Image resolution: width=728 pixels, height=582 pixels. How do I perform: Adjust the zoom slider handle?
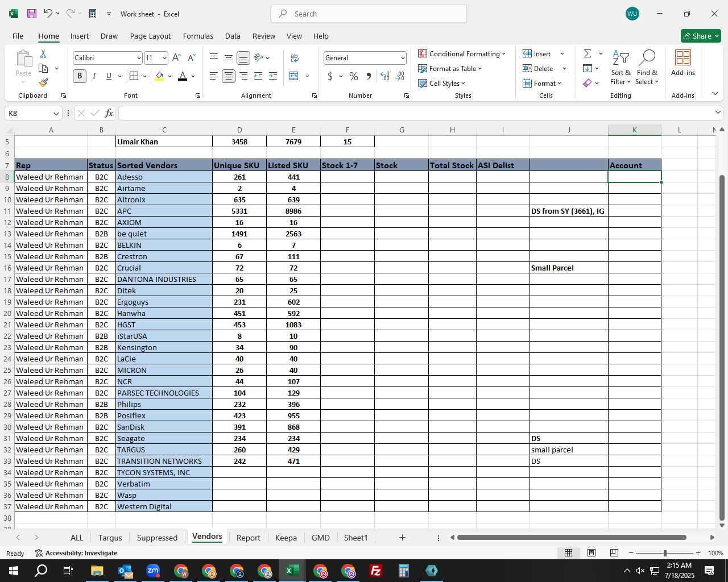pos(664,553)
